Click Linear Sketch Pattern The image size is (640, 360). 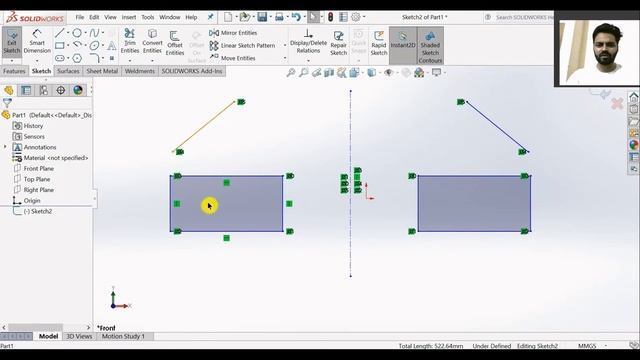coord(242,45)
